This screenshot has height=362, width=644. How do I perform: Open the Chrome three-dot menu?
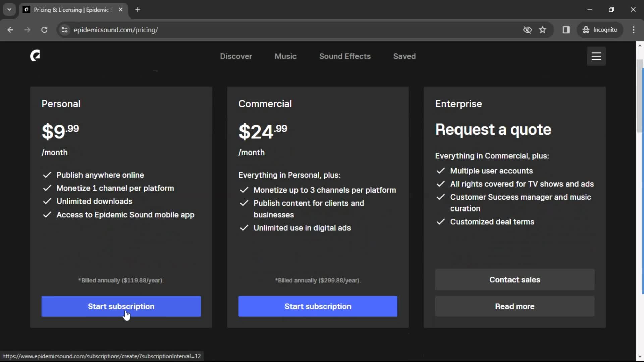[634, 30]
